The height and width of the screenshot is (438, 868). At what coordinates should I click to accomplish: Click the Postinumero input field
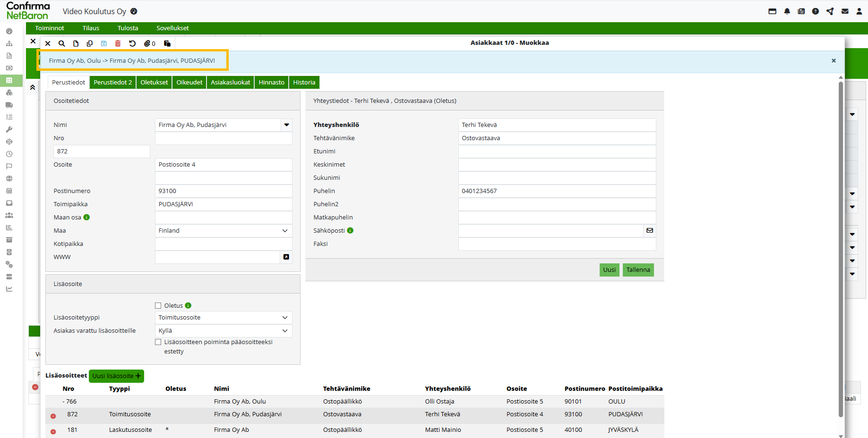[x=223, y=191]
